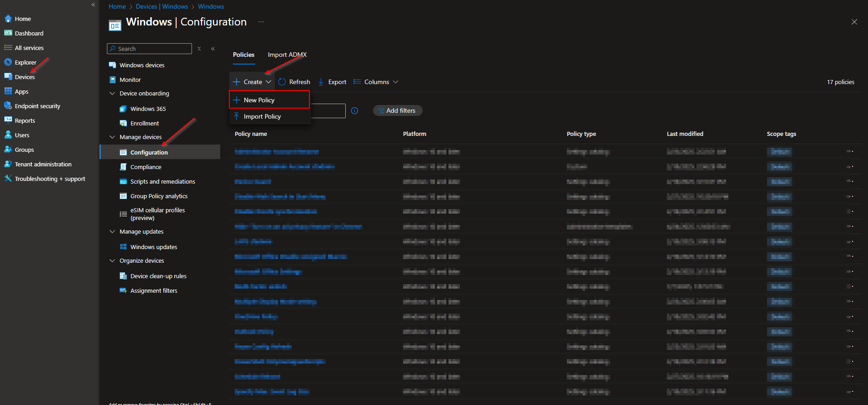Select New Policy from the menu
Screen dimensions: 868x405
(259, 100)
